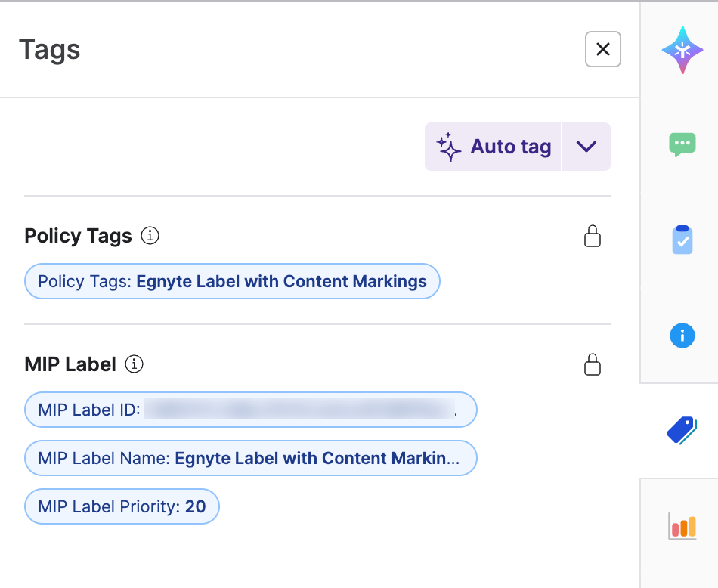718x588 pixels.
Task: Run Auto tag on this file
Action: (502, 146)
